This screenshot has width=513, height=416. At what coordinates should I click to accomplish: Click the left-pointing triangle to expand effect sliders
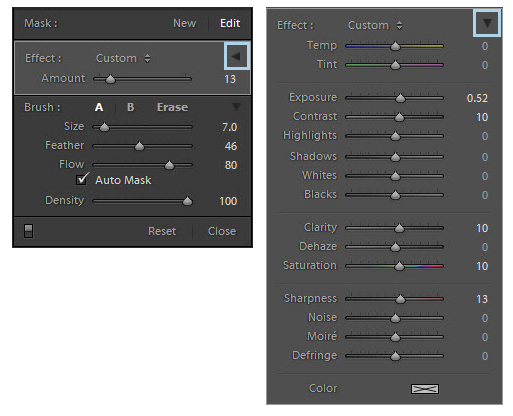tap(236, 56)
